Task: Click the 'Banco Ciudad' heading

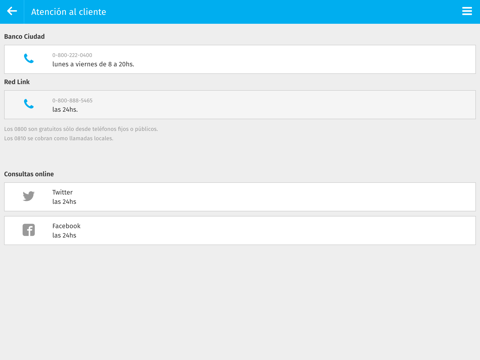Action: click(24, 36)
